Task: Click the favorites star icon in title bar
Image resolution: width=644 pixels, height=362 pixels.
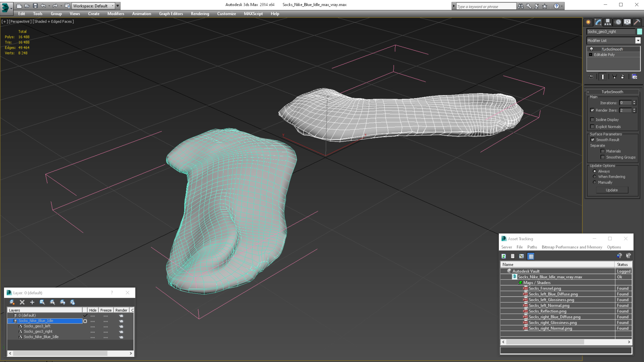Action: [x=545, y=6]
